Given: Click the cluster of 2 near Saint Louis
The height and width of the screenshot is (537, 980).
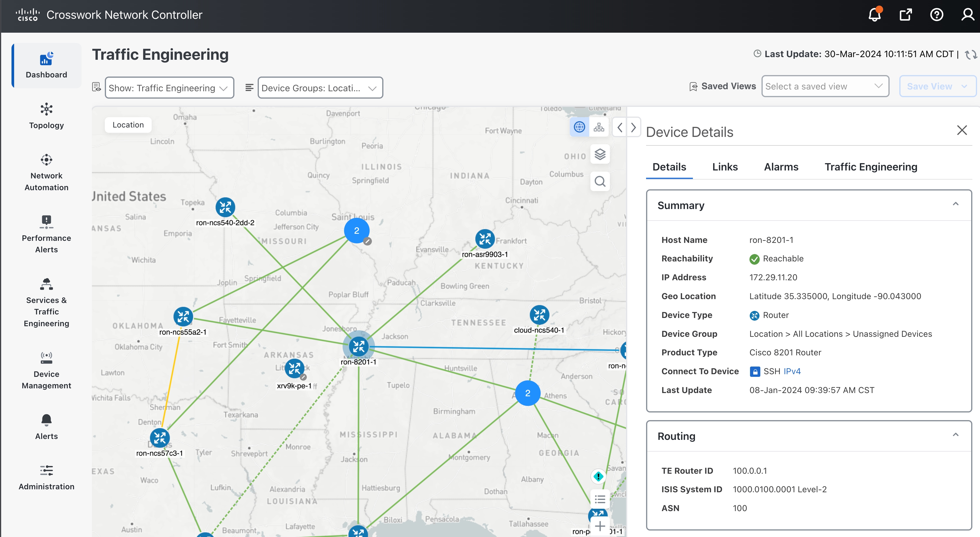Looking at the screenshot, I should (x=357, y=231).
